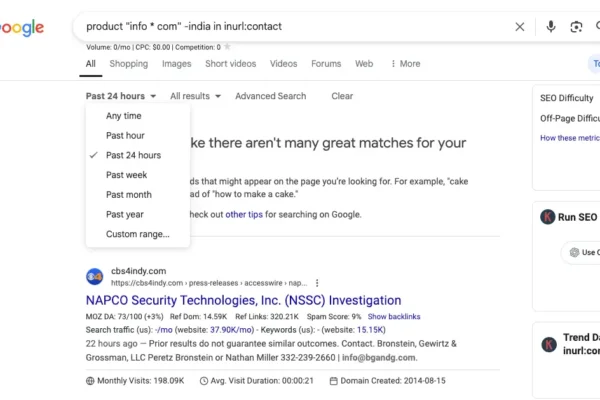This screenshot has height=400, width=600.
Task: Collapse the Past 24 hours time dropdown
Action: click(x=121, y=96)
